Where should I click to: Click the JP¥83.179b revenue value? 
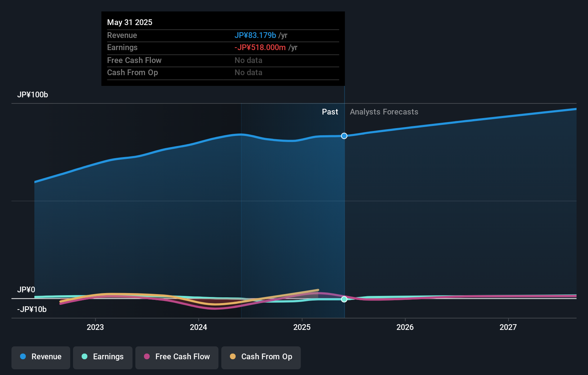tap(255, 35)
